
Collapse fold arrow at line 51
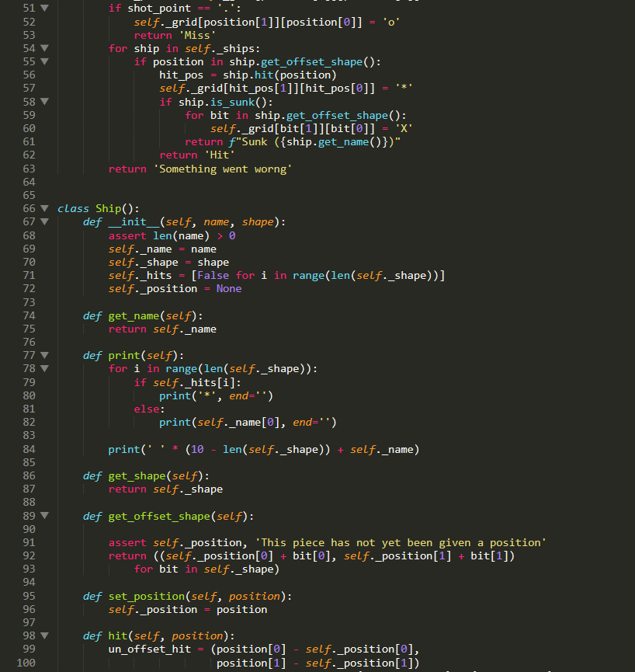pos(44,8)
